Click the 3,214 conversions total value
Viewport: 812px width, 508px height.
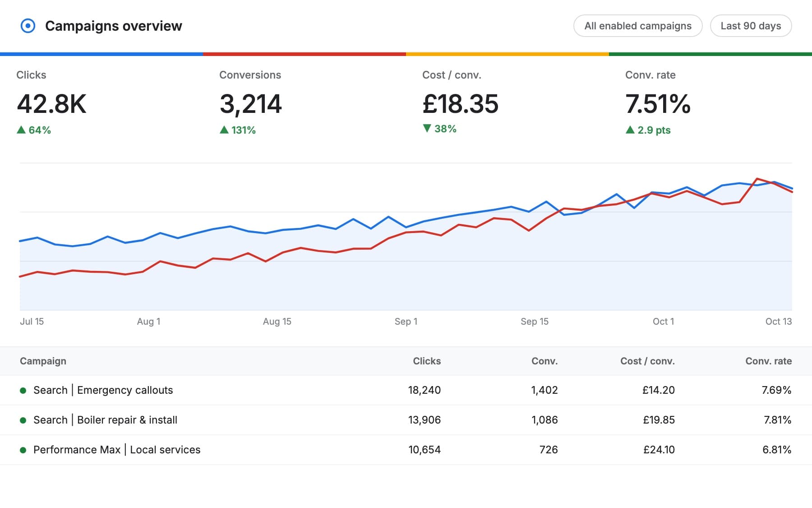point(251,104)
